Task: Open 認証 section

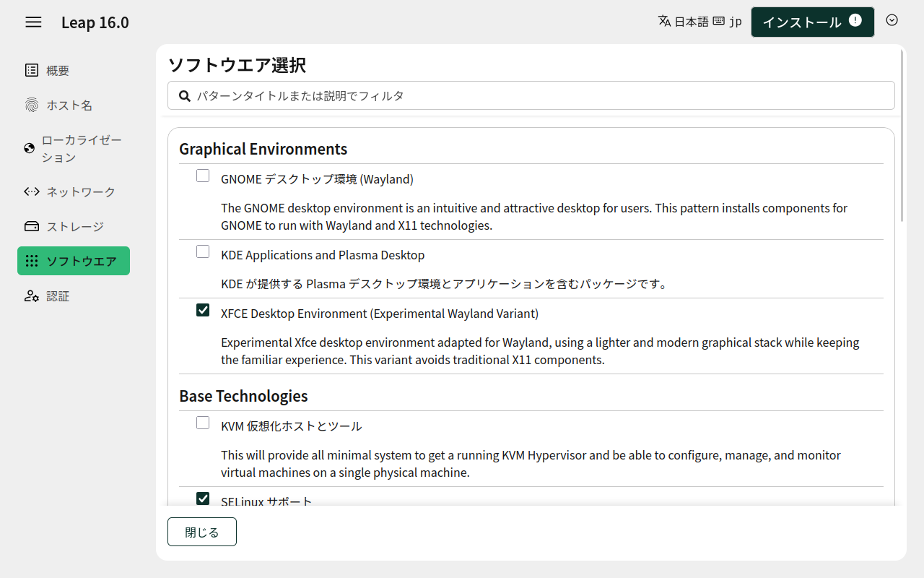Action: tap(74, 296)
